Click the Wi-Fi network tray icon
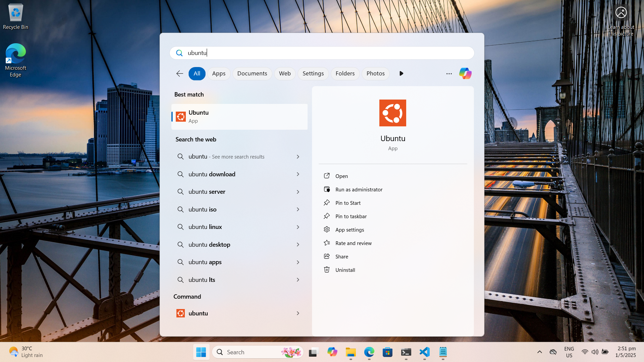The width and height of the screenshot is (644, 362). pyautogui.click(x=585, y=352)
